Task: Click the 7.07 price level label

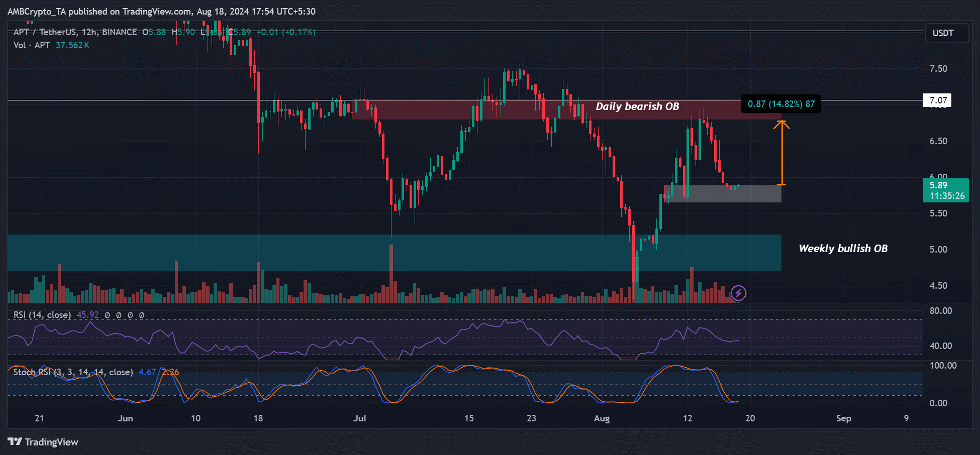Action: pyautogui.click(x=938, y=100)
